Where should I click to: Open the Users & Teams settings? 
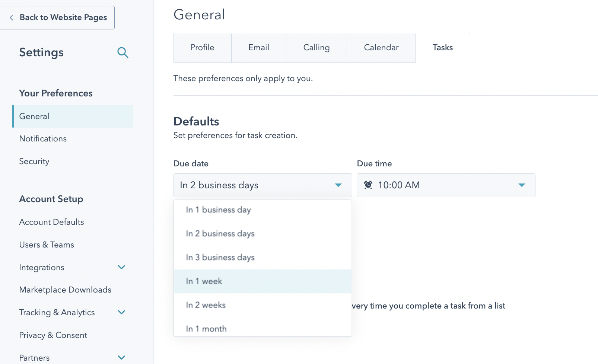[x=47, y=245]
